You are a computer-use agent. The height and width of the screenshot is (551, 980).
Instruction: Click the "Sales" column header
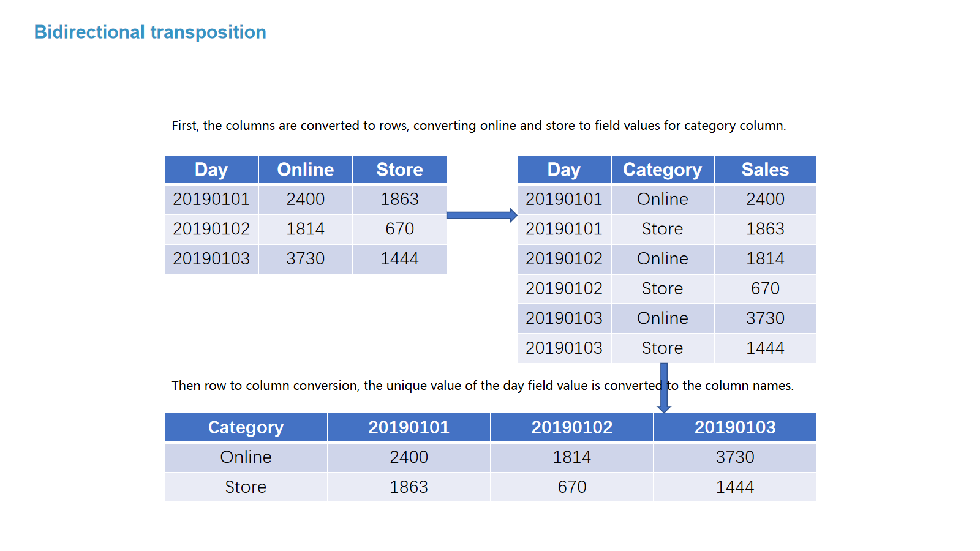[x=765, y=170]
